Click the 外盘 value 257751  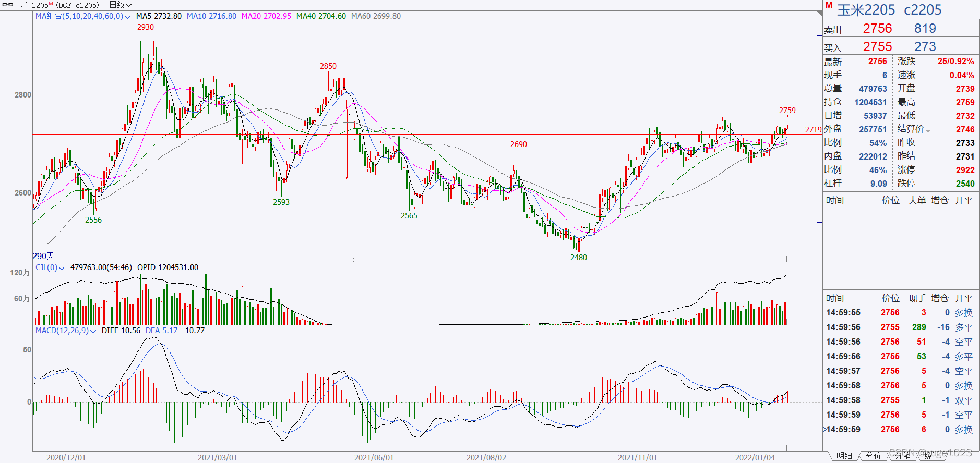(x=873, y=130)
